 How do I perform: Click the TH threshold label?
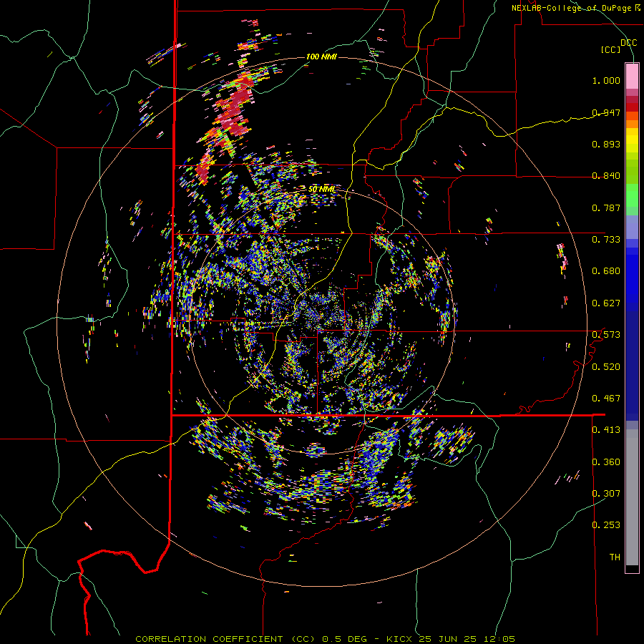[615, 557]
